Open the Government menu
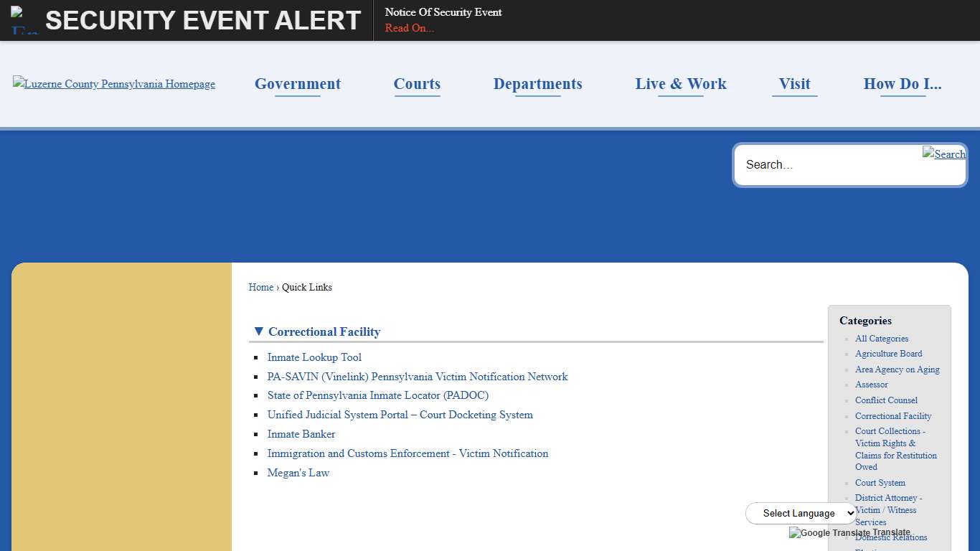Viewport: 980px width, 551px height. [x=298, y=84]
